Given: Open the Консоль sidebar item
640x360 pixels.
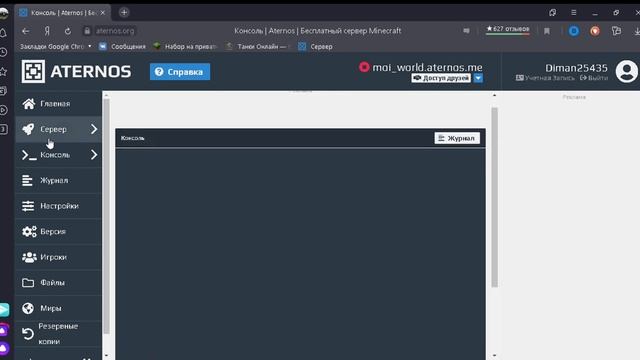Looking at the screenshot, I should point(58,155).
